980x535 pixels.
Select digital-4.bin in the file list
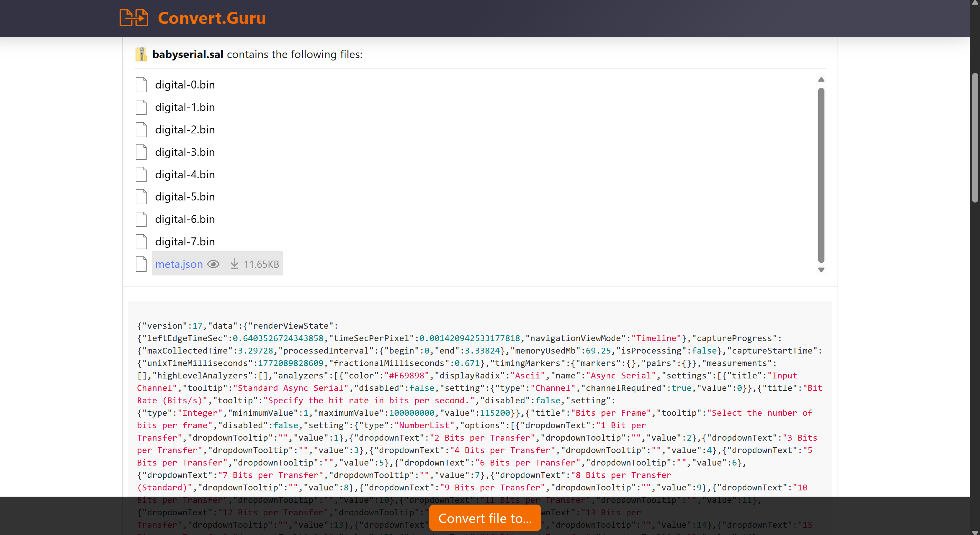tap(185, 175)
